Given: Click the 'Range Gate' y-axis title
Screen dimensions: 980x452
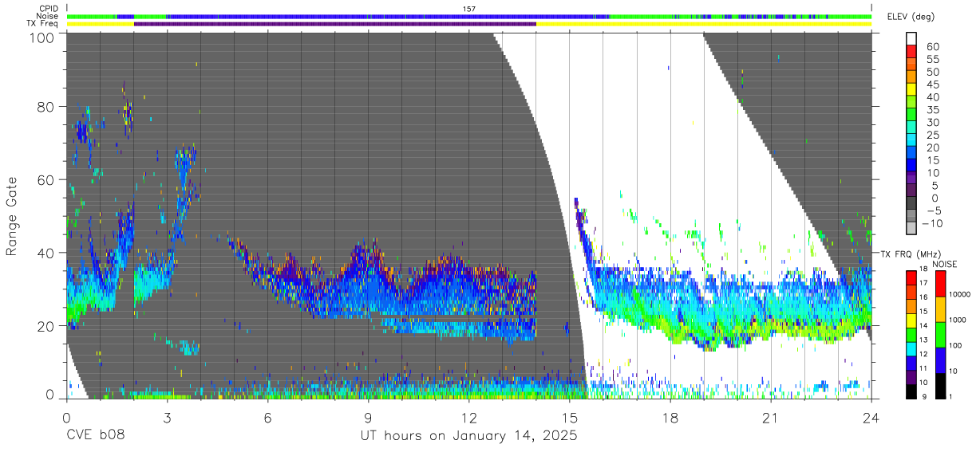Looking at the screenshot, I should click(x=12, y=215).
